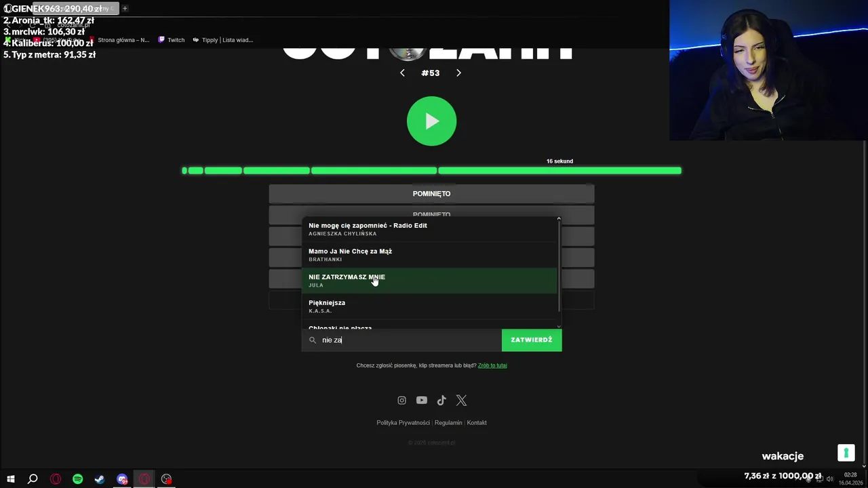Click the first POMINIĘTO guess row

pyautogui.click(x=431, y=194)
